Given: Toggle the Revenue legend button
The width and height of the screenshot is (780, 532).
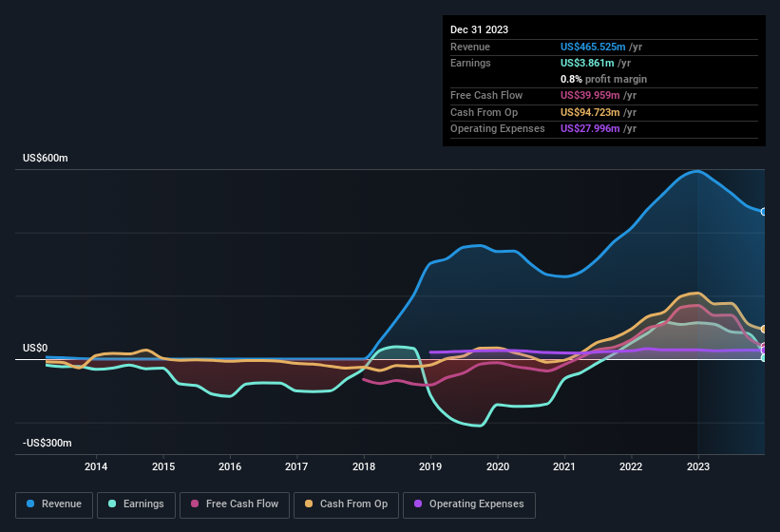Looking at the screenshot, I should pos(54,504).
